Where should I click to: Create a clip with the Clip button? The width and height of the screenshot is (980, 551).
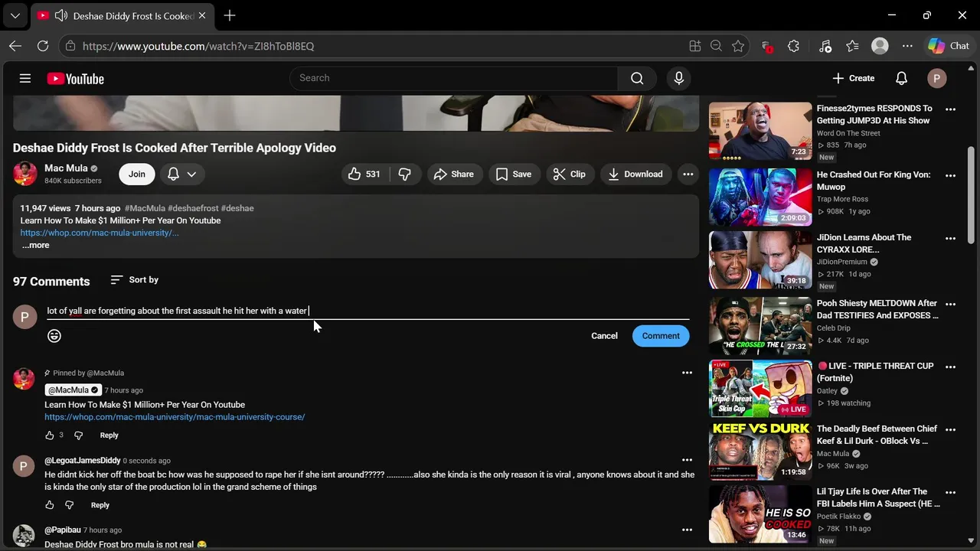(x=570, y=174)
